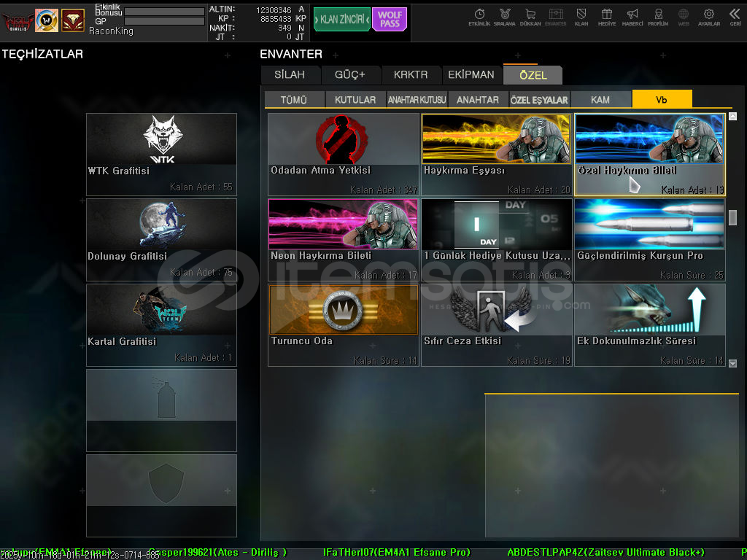The width and height of the screenshot is (747, 560).
Task: Open the Dükkan shop cart icon
Action: click(x=530, y=17)
